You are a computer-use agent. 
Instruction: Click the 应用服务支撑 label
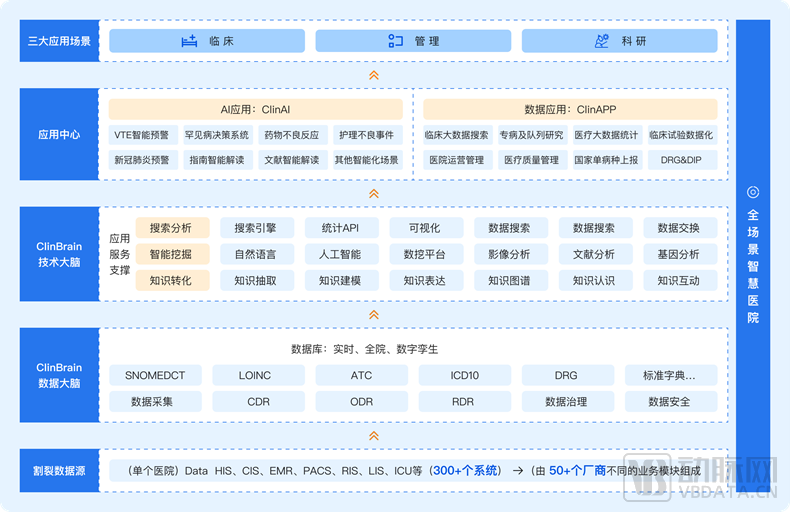pyautogui.click(x=119, y=254)
